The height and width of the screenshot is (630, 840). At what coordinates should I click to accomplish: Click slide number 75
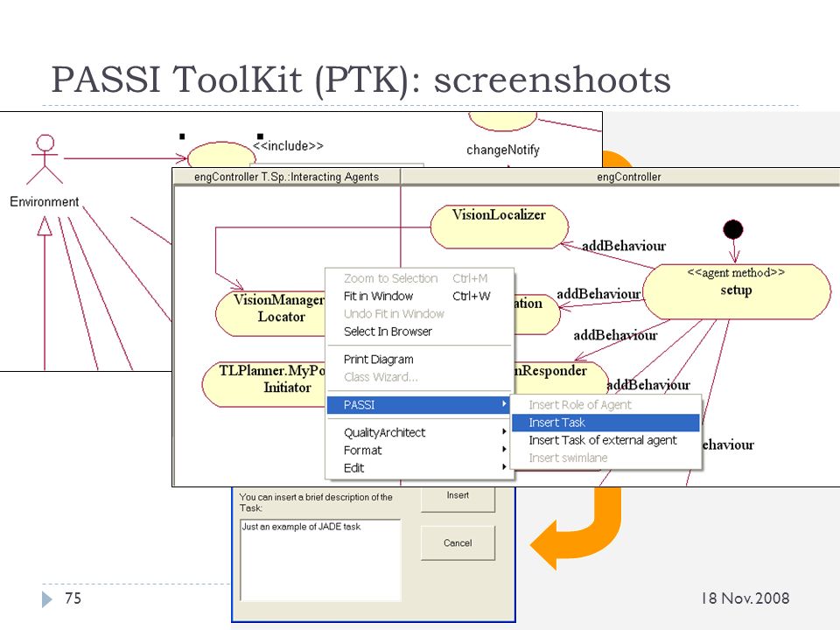[x=73, y=598]
